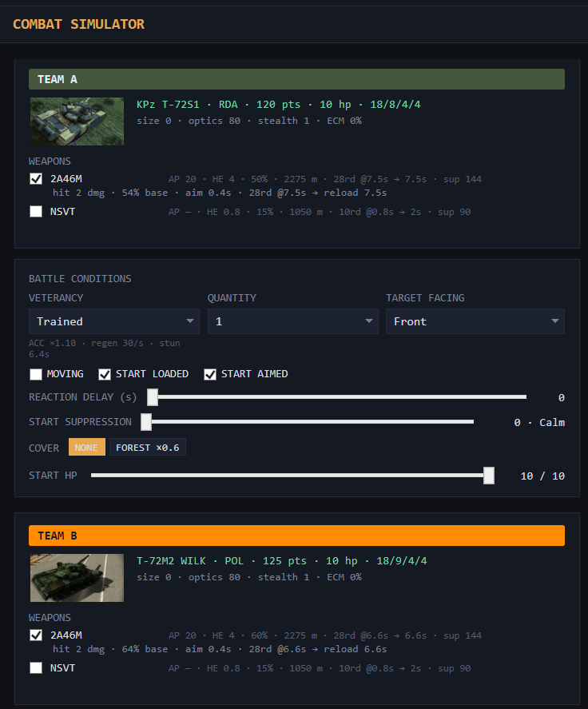Click the TEAM B header bar
Viewport: 588px width, 709px height.
click(296, 536)
